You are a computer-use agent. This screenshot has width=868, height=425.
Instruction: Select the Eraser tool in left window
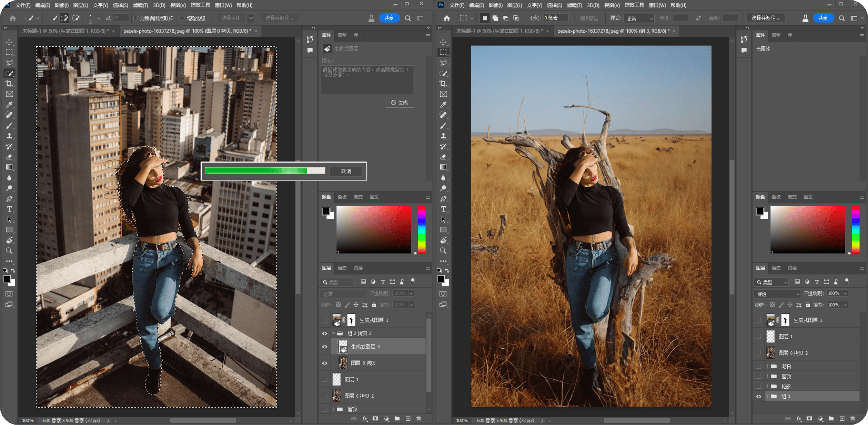point(9,157)
